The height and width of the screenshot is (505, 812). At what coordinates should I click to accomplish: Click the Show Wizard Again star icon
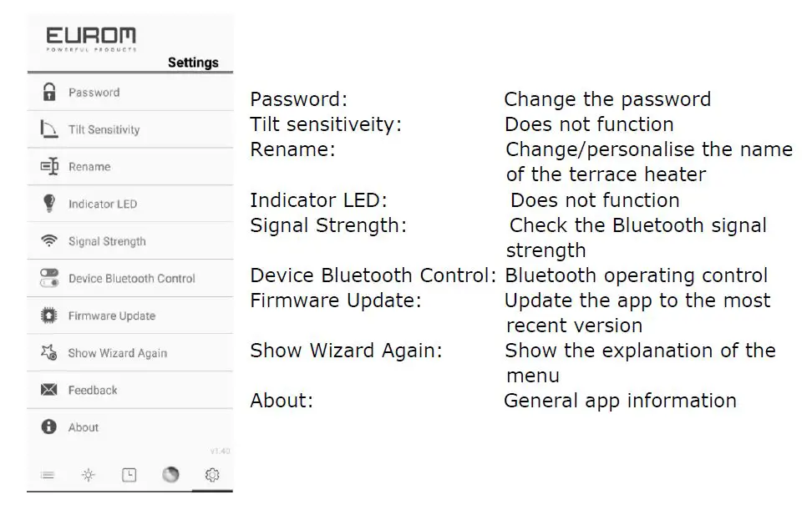tap(49, 353)
